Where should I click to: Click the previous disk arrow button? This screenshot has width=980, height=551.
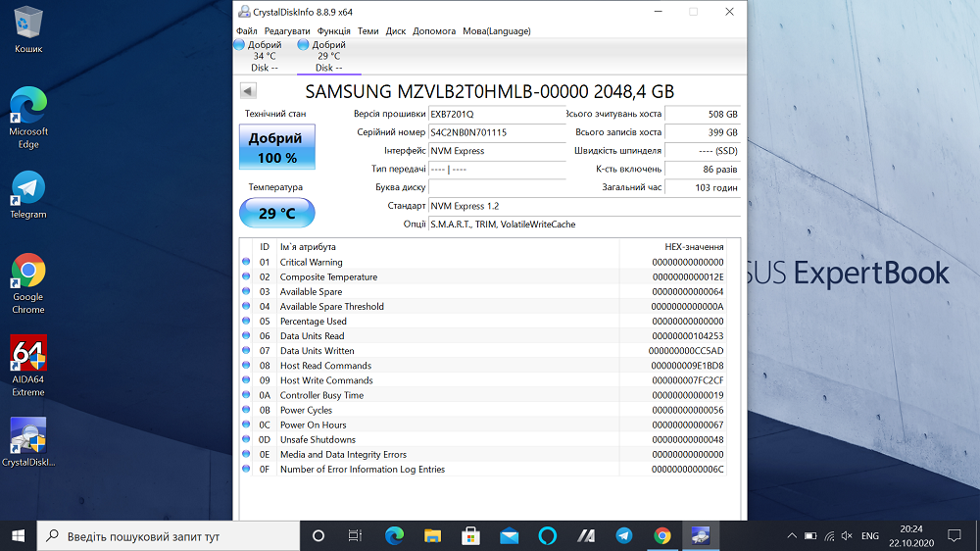pos(248,90)
